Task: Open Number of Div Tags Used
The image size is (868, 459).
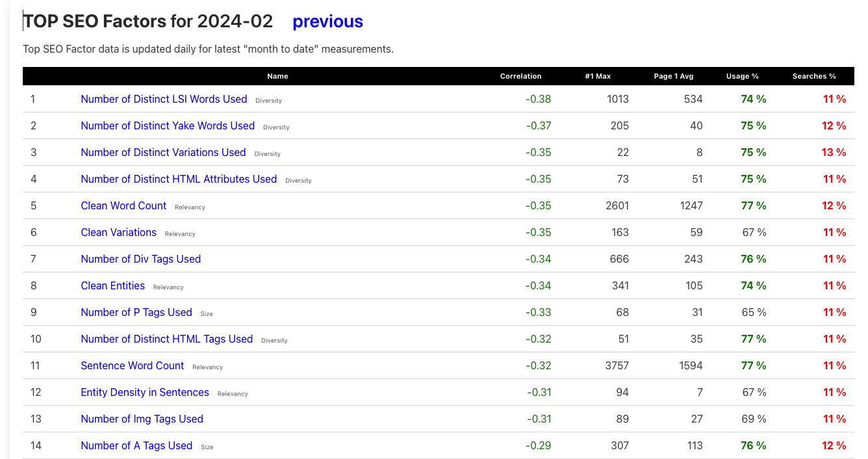Action: [x=140, y=259]
